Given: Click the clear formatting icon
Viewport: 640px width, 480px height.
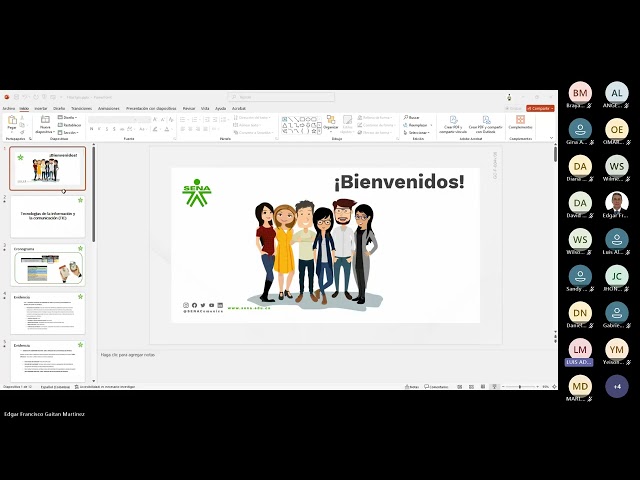Looking at the screenshot, I should coord(171,119).
